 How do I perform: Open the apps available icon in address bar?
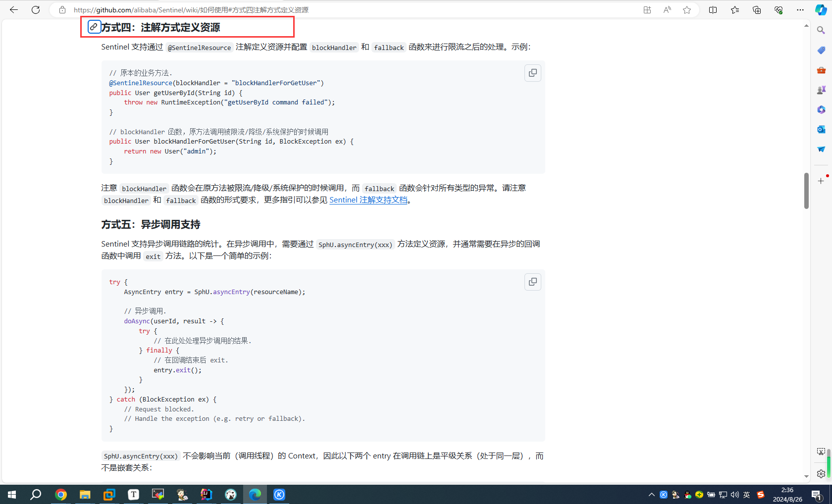pos(647,10)
